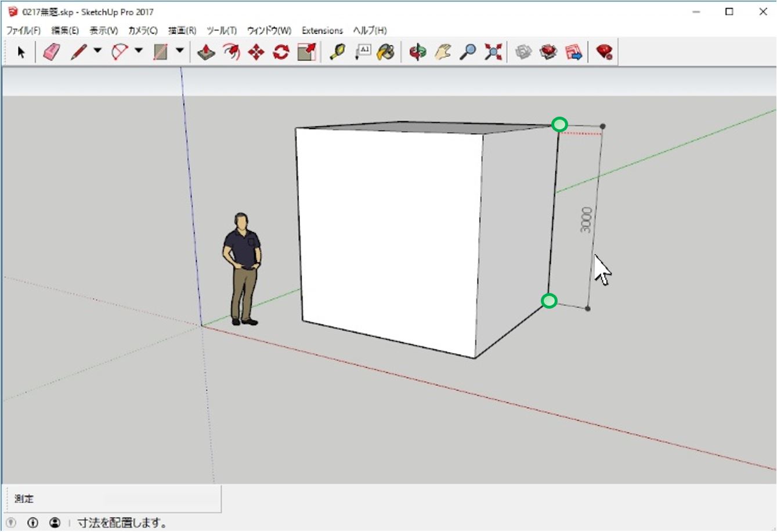Open the Extensions menu
The width and height of the screenshot is (777, 532).
tap(322, 30)
